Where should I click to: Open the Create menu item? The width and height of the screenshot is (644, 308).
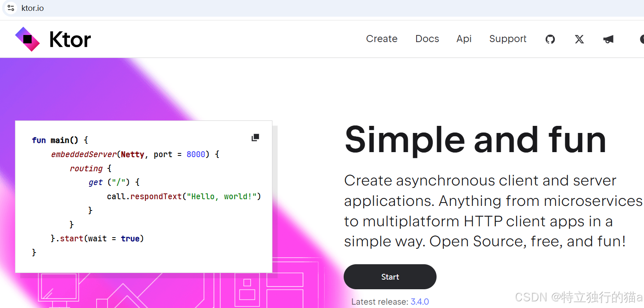click(382, 39)
